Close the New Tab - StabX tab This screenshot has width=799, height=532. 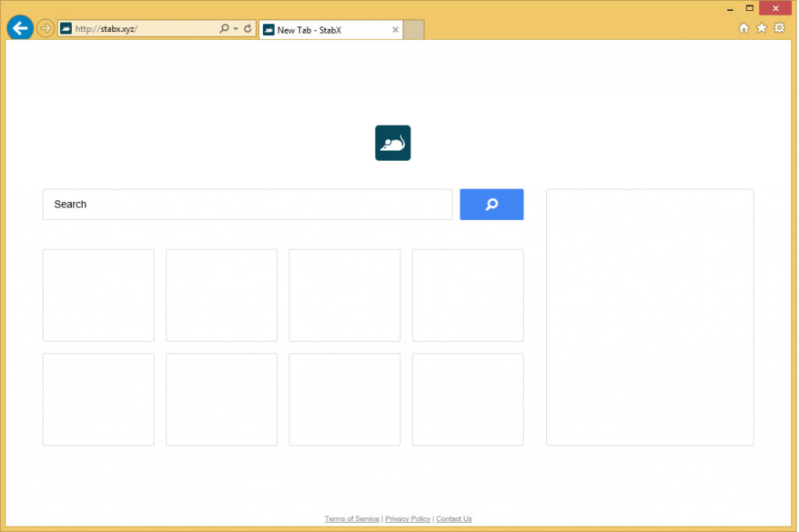395,30
